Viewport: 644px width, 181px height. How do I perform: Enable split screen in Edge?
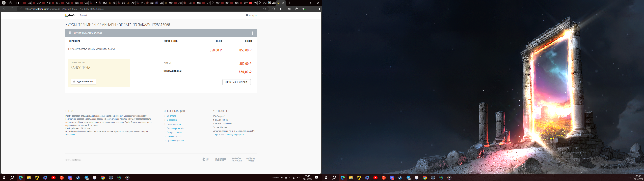282,9
